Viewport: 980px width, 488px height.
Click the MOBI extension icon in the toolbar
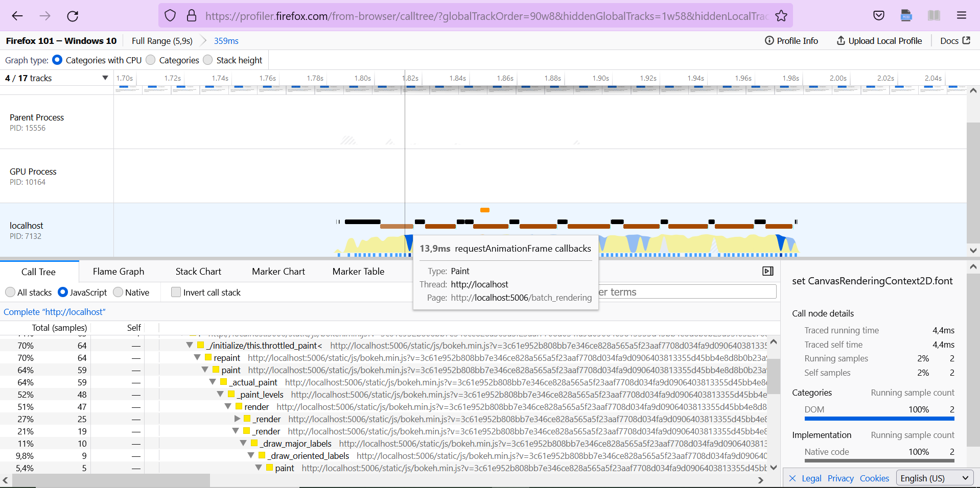(906, 15)
